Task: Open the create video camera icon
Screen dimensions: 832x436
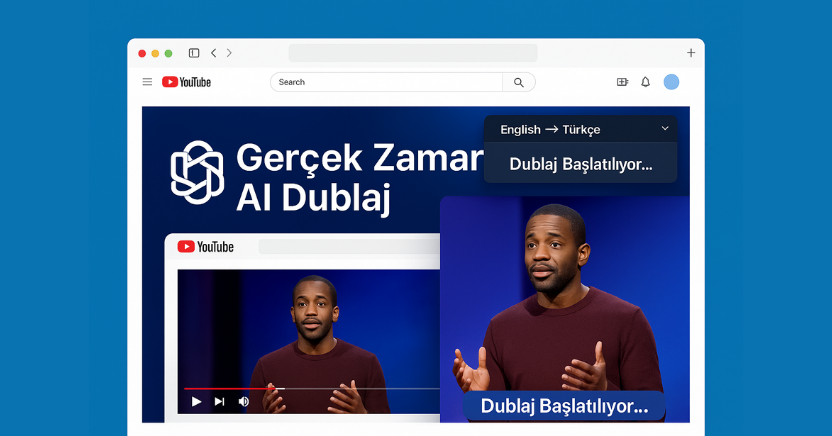Action: (x=622, y=82)
